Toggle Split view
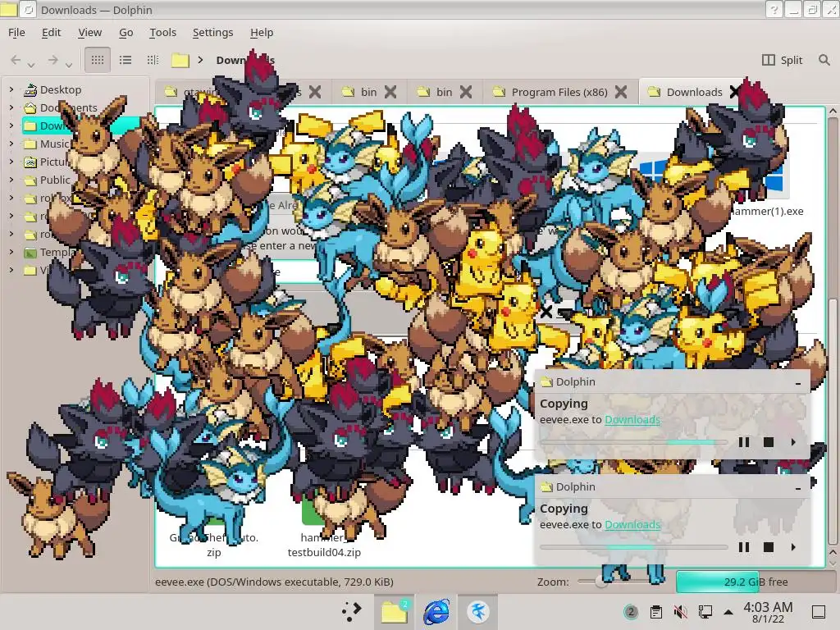This screenshot has height=630, width=840. point(782,60)
